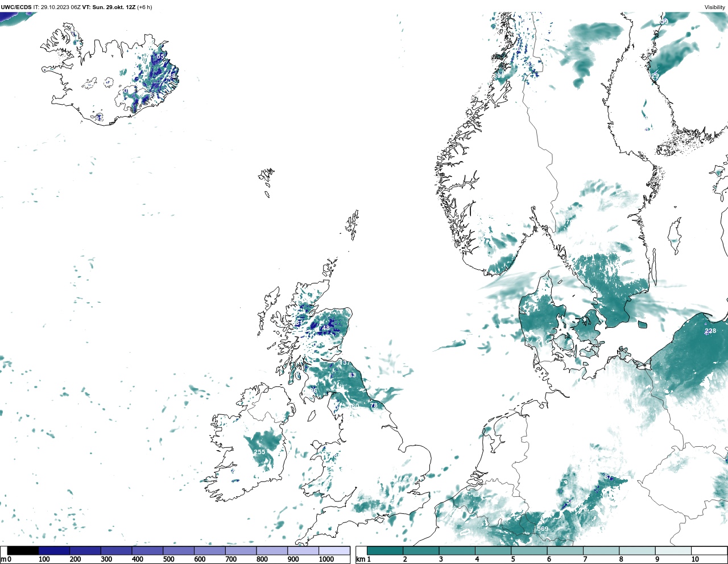The image size is (728, 564).
Task: Click the white swatch right of 10 km
Action: 709,551
